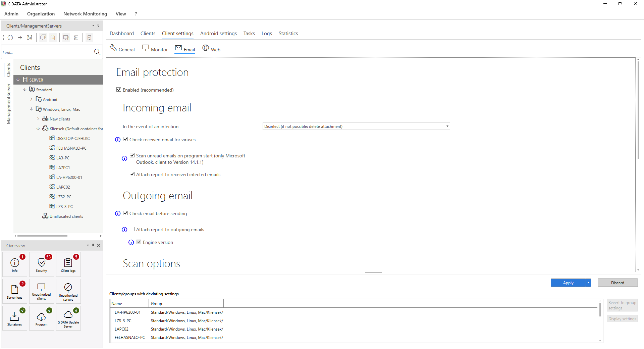The height and width of the screenshot is (349, 644).
Task: Switch to the Android settings tab
Action: (x=218, y=34)
